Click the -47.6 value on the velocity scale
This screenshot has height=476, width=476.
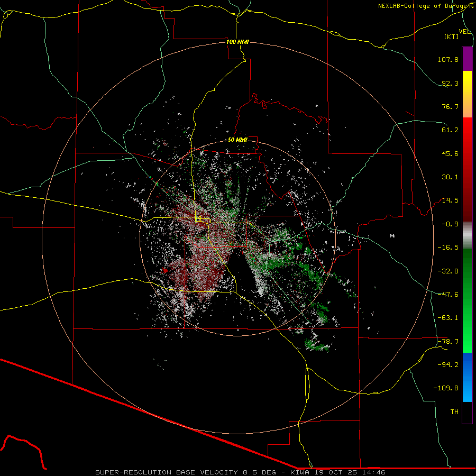448,295
